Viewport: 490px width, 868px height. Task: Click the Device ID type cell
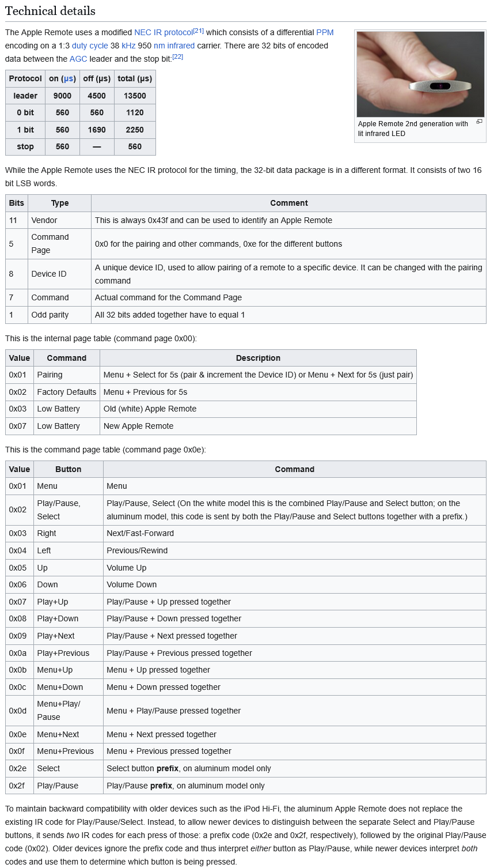[49, 274]
